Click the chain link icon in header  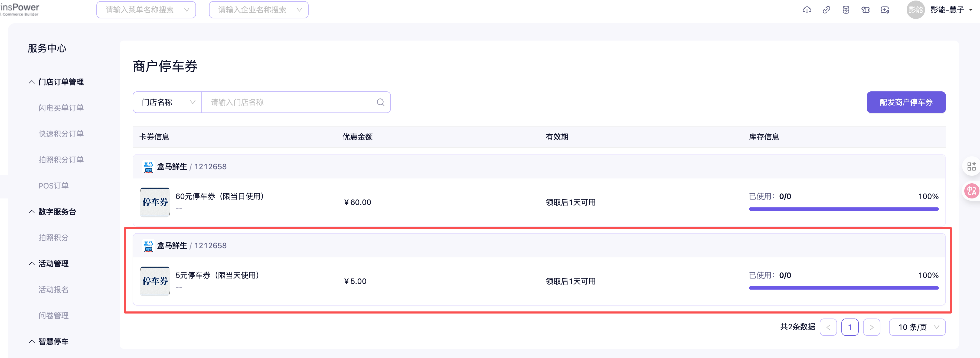pos(826,10)
